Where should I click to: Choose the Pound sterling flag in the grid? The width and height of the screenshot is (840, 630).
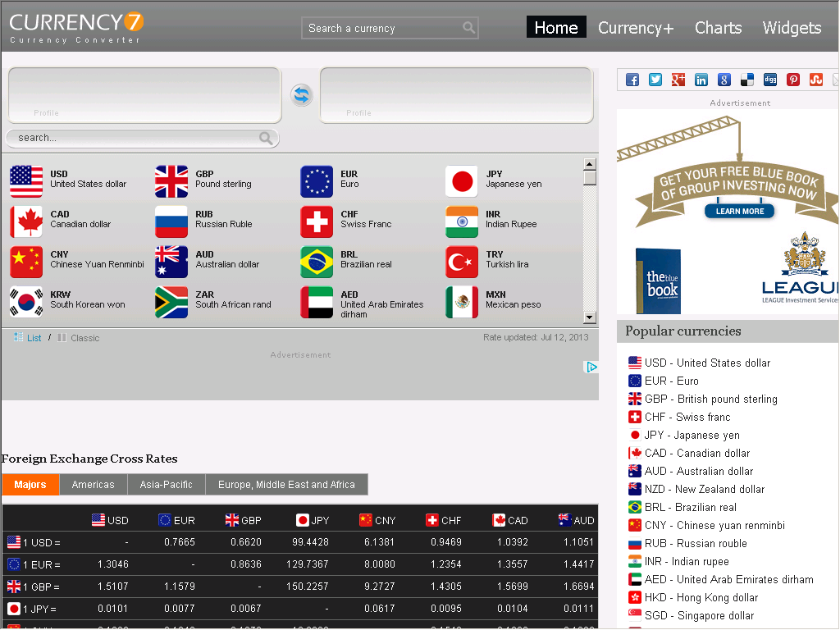[x=171, y=181]
